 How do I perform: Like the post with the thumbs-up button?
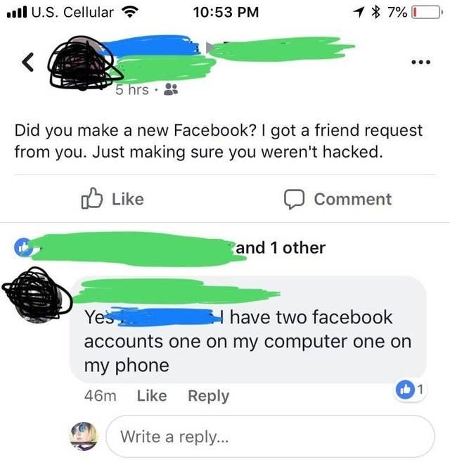[112, 199]
